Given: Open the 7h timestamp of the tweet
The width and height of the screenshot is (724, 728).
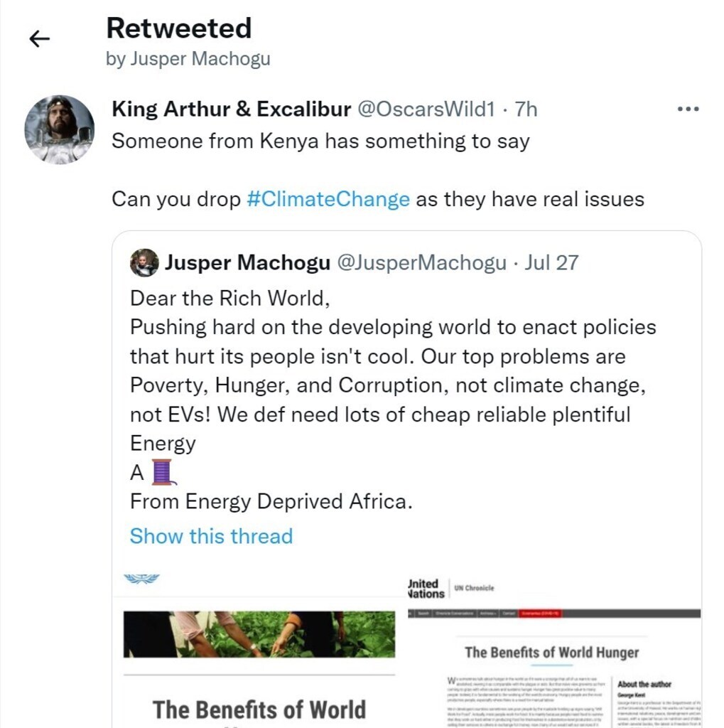Looking at the screenshot, I should pos(526,109).
